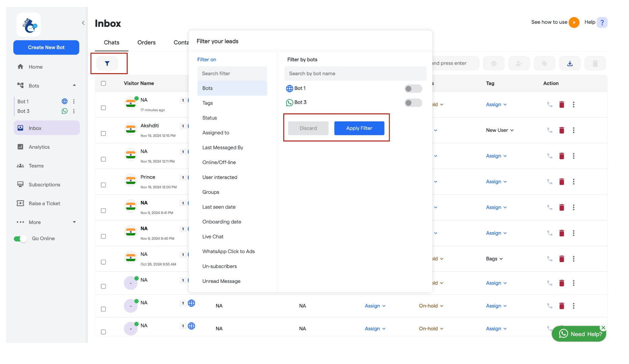Image resolution: width=629 pixels, height=364 pixels.
Task: Check the checkbox for NA 17 minutes ago
Action: (x=103, y=108)
